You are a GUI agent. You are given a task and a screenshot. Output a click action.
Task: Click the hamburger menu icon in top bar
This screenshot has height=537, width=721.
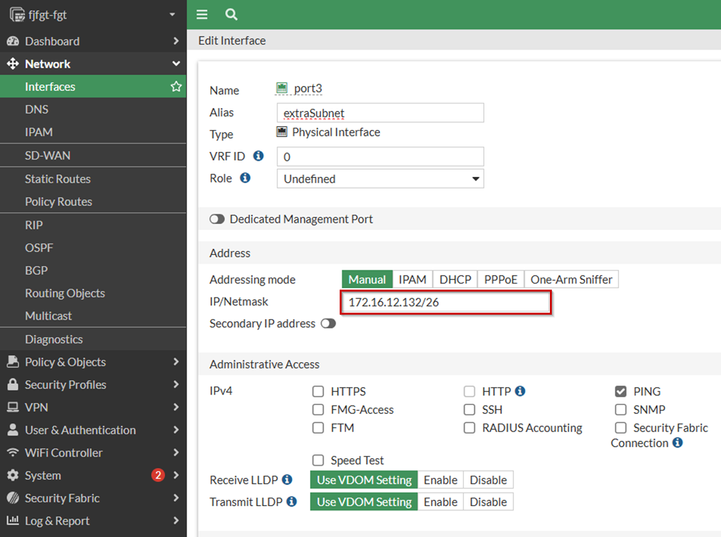coord(202,15)
